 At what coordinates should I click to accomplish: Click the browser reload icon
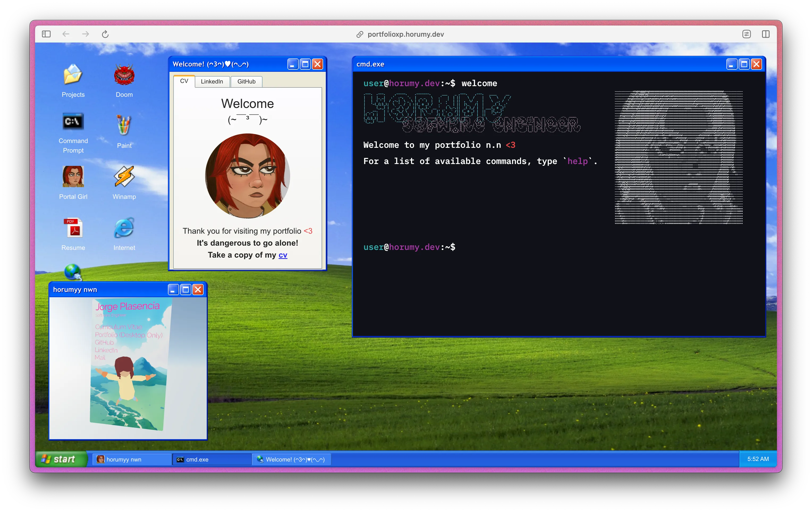[x=105, y=34]
